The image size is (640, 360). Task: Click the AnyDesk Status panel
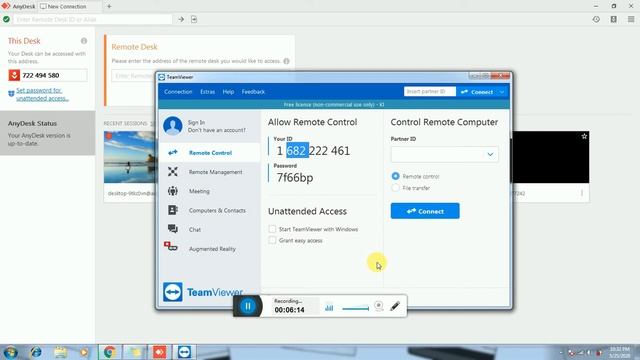coord(47,133)
